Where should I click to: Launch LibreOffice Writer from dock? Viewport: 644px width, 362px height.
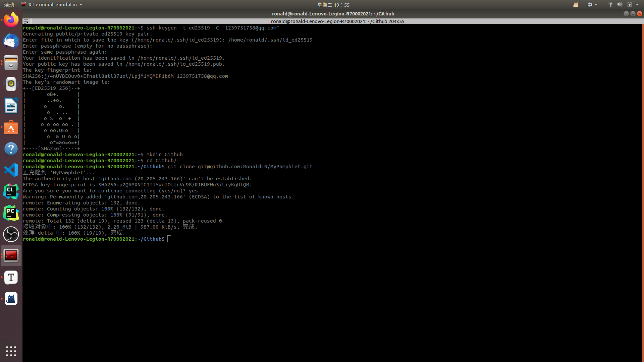(11, 106)
